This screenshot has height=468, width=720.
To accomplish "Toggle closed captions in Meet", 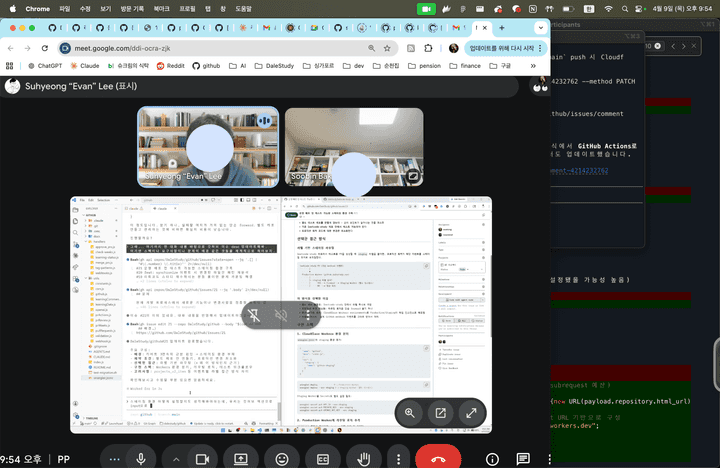I will pyautogui.click(x=323, y=459).
